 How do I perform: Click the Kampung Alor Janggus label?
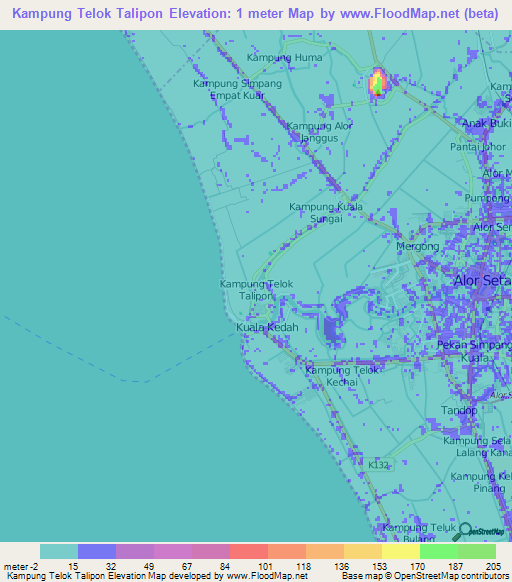319,132
